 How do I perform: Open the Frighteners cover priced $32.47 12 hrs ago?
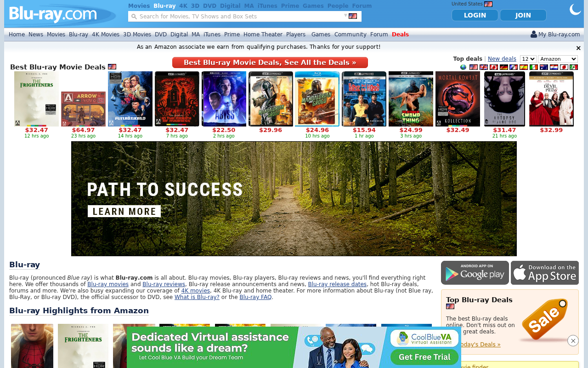pos(37,99)
